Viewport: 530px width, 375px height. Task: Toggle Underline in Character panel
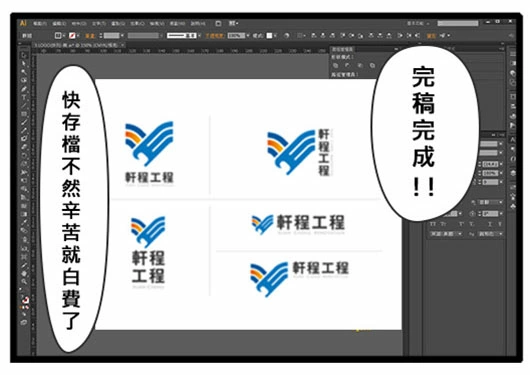point(489,224)
